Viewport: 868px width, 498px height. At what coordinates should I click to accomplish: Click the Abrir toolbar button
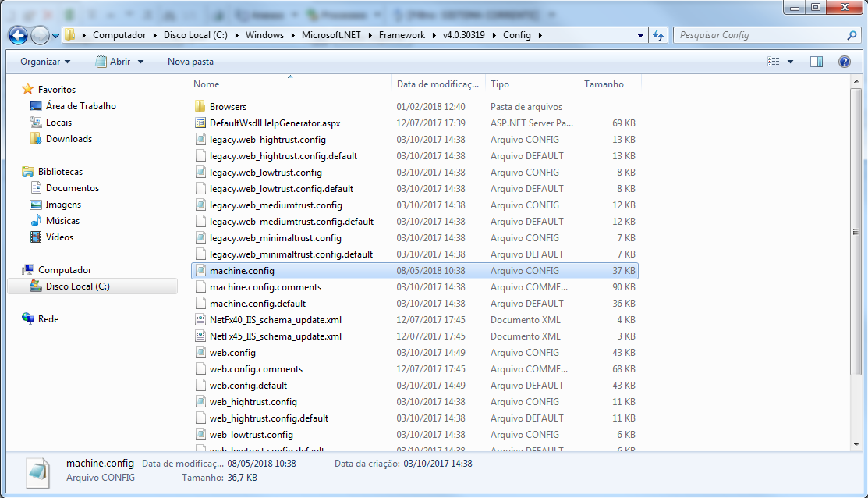(114, 62)
